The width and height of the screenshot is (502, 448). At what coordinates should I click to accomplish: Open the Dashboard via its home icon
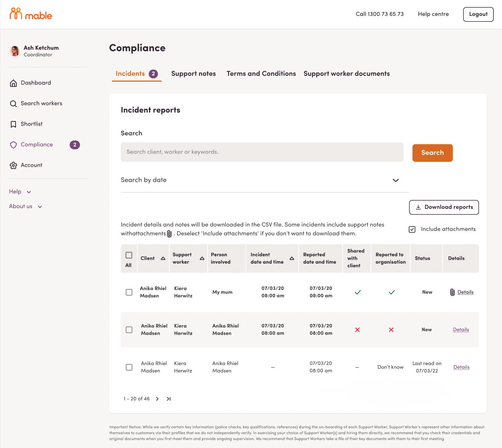point(13,82)
